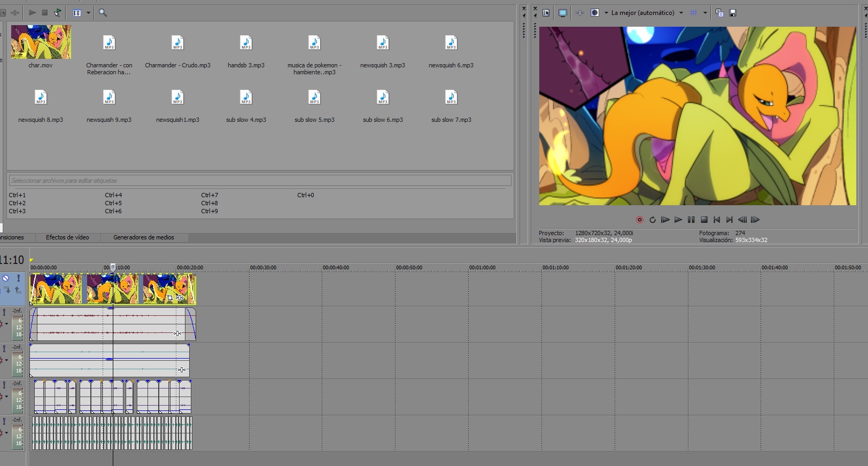Open the Efectos de vídeo tab

67,237
